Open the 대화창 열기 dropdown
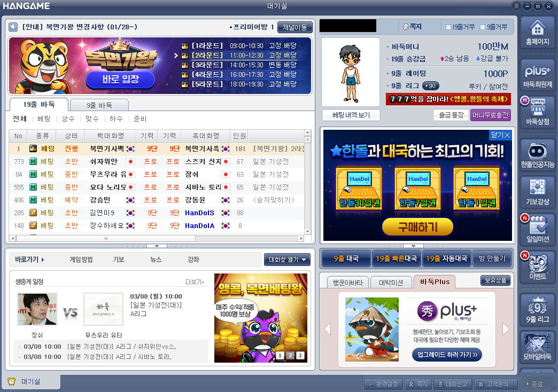 287,260
